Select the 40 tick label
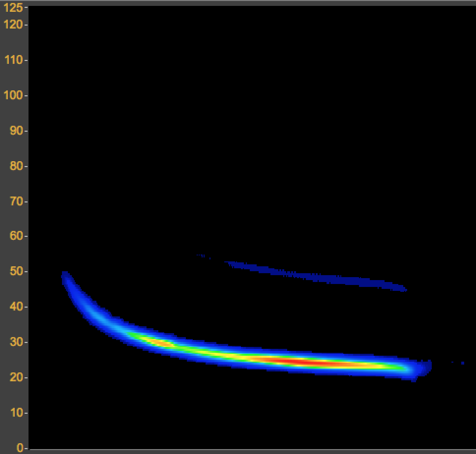 16,307
